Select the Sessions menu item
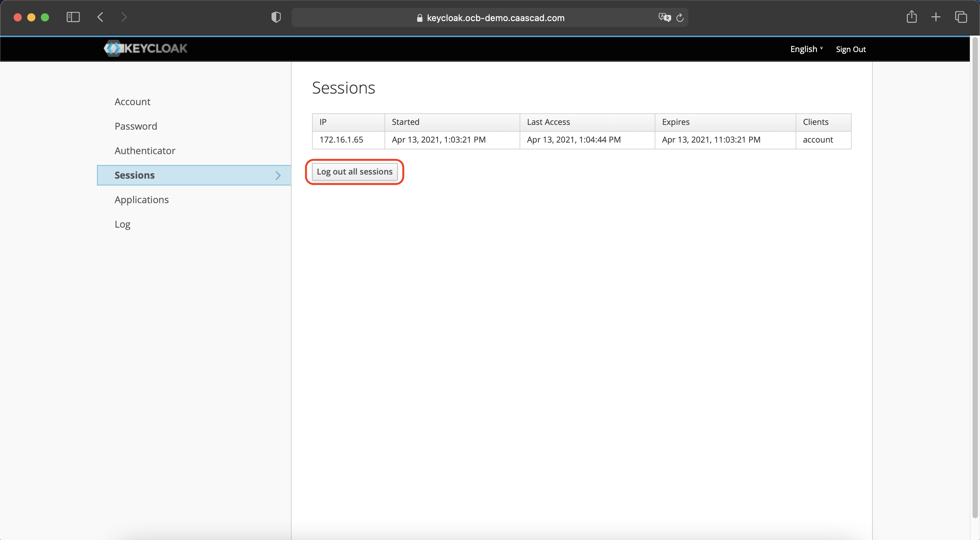 click(x=194, y=175)
